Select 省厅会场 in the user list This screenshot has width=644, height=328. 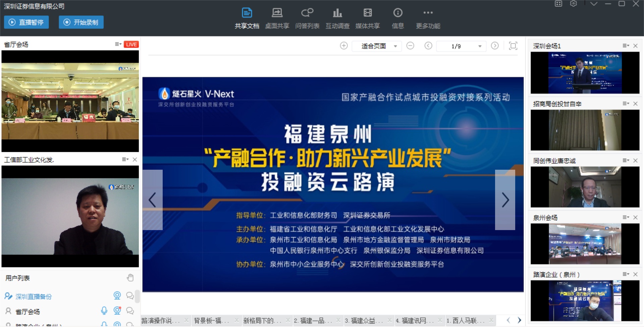pyautogui.click(x=28, y=312)
